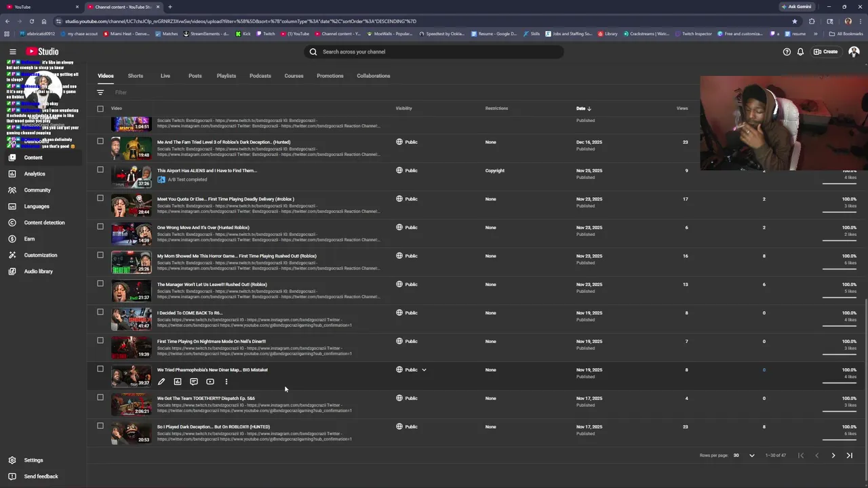Check the box for Dispatch Ep. 5&6 video
The height and width of the screenshot is (488, 868).
coord(100,397)
